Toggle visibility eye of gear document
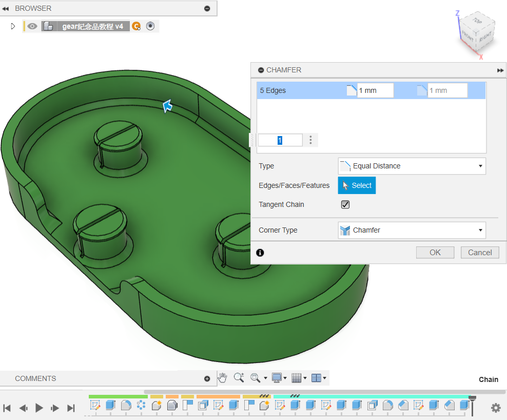This screenshot has width=507, height=420. coord(32,26)
